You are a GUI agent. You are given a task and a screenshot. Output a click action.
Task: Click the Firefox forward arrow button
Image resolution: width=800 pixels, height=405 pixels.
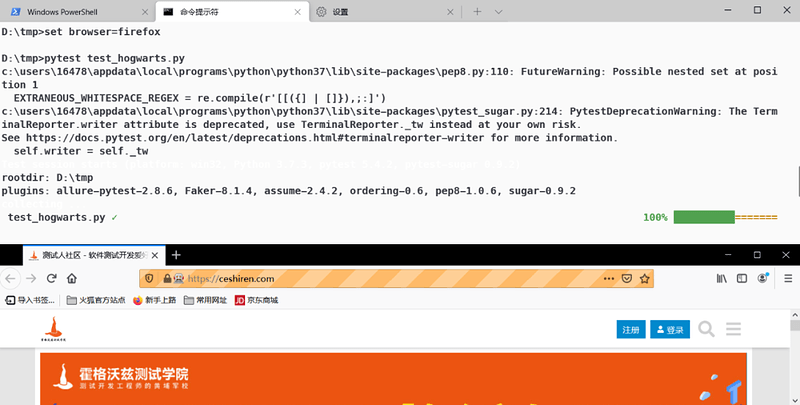(31, 279)
